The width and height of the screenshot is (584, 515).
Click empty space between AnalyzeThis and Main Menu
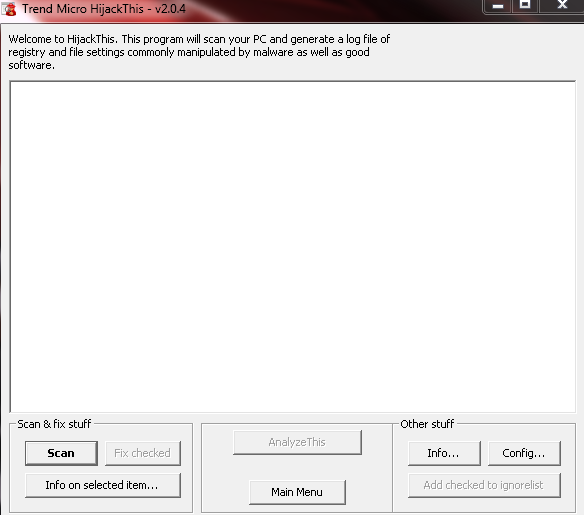click(297, 467)
